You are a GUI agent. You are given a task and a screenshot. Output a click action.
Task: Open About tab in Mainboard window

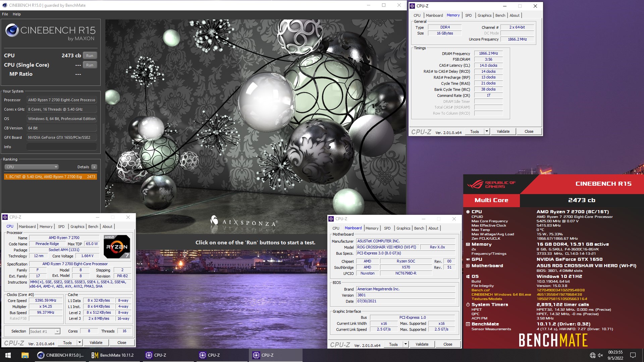click(433, 228)
